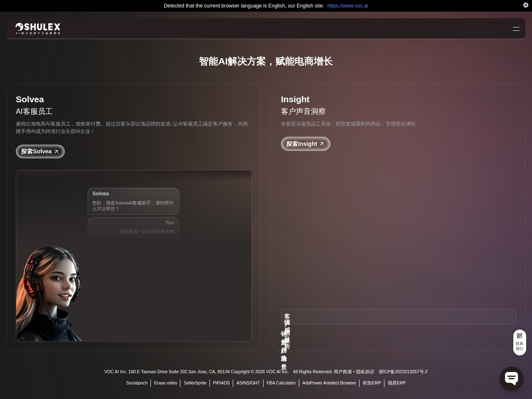This screenshot has width=532, height=399.
Task: Visit the 领星ERP footer link
Action: point(397,383)
